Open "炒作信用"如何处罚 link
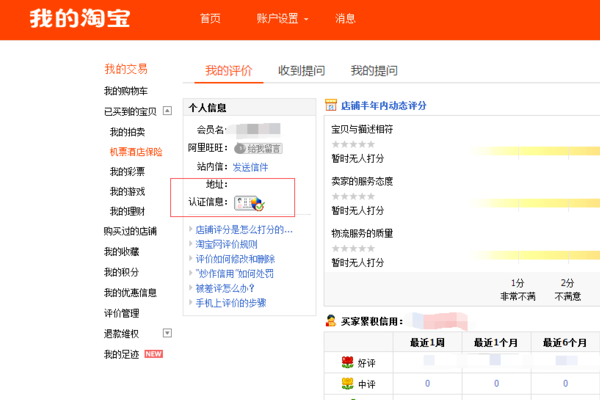The height and width of the screenshot is (400, 600). (235, 274)
